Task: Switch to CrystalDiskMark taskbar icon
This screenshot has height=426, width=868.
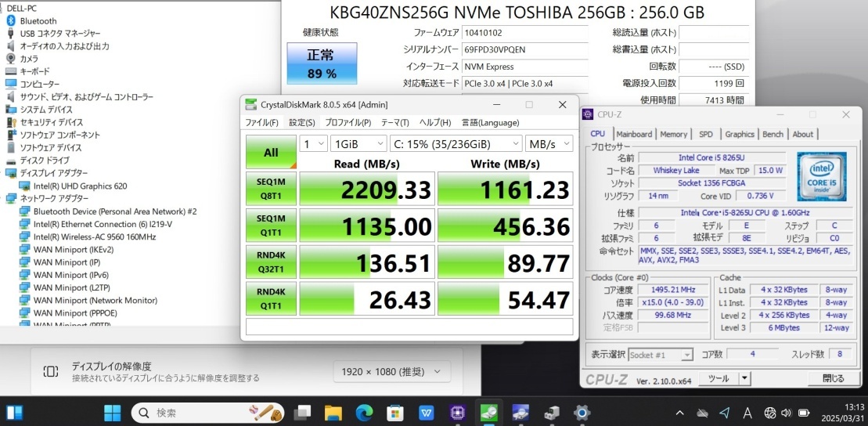Action: point(489,413)
